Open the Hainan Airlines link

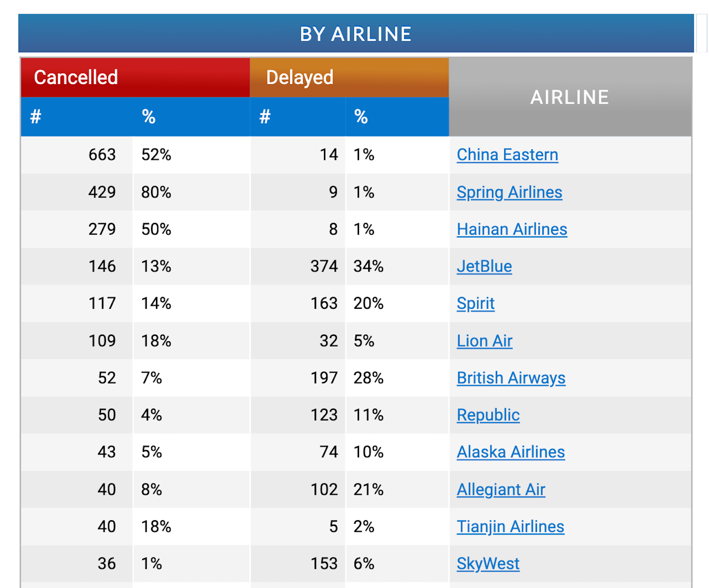(511, 229)
